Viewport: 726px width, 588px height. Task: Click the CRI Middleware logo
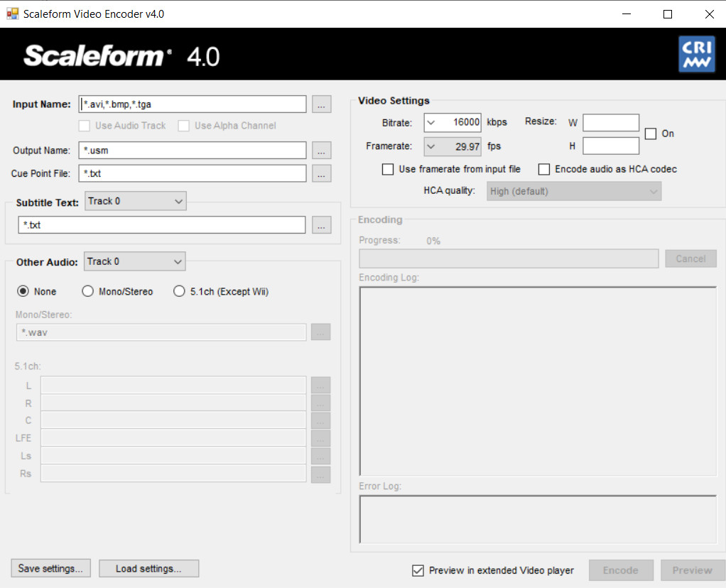click(696, 55)
